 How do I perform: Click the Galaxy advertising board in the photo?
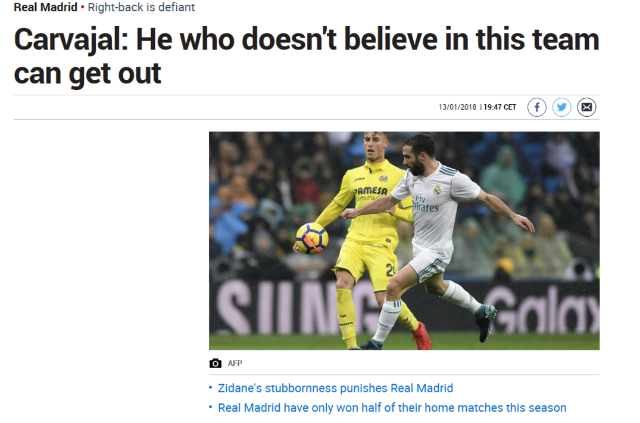543,309
